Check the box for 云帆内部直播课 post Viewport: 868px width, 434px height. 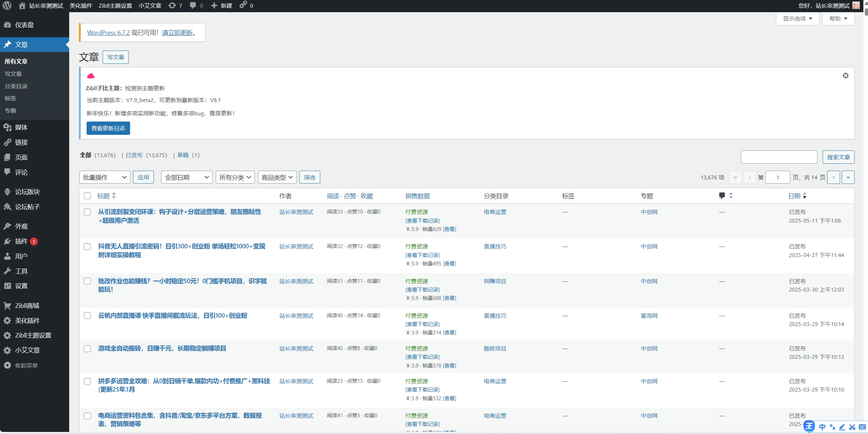87,316
